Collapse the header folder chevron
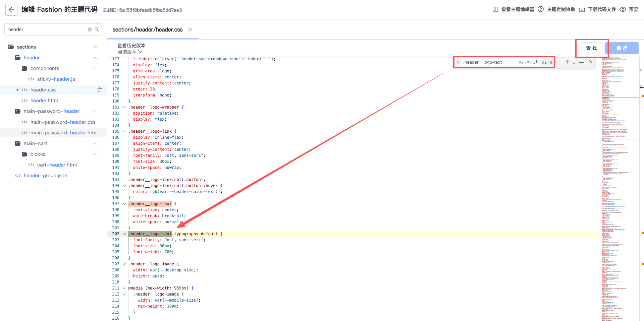This screenshot has width=644, height=321. pos(95,58)
